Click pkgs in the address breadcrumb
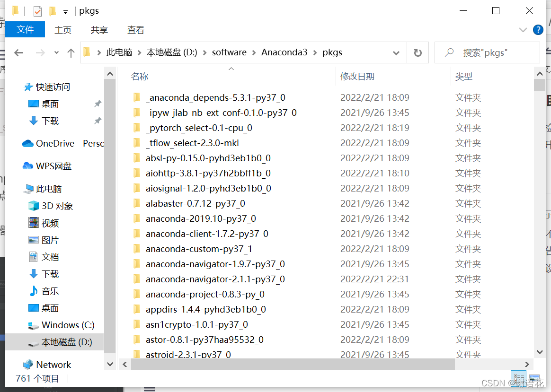 [x=332, y=52]
